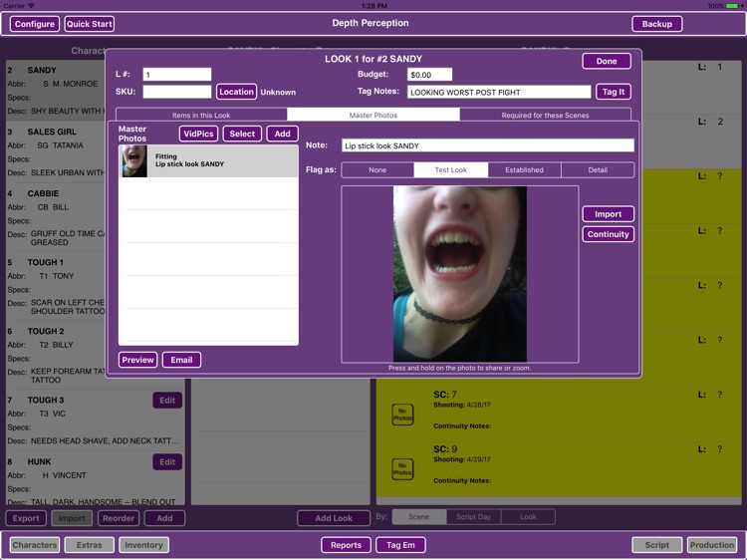Click the Note field with lip stick text
The image size is (747, 560).
point(488,145)
